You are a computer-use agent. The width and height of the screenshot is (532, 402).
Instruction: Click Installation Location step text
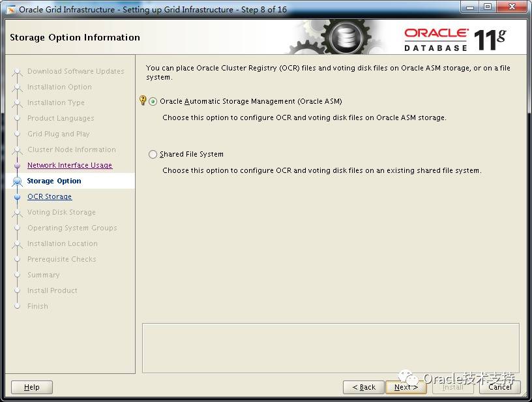(x=63, y=243)
